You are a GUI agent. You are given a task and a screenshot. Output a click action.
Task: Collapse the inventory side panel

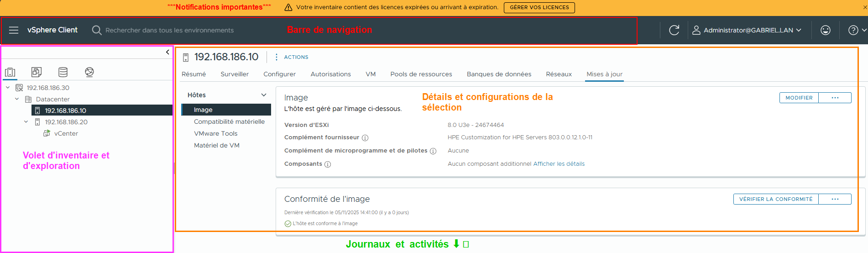(x=167, y=52)
